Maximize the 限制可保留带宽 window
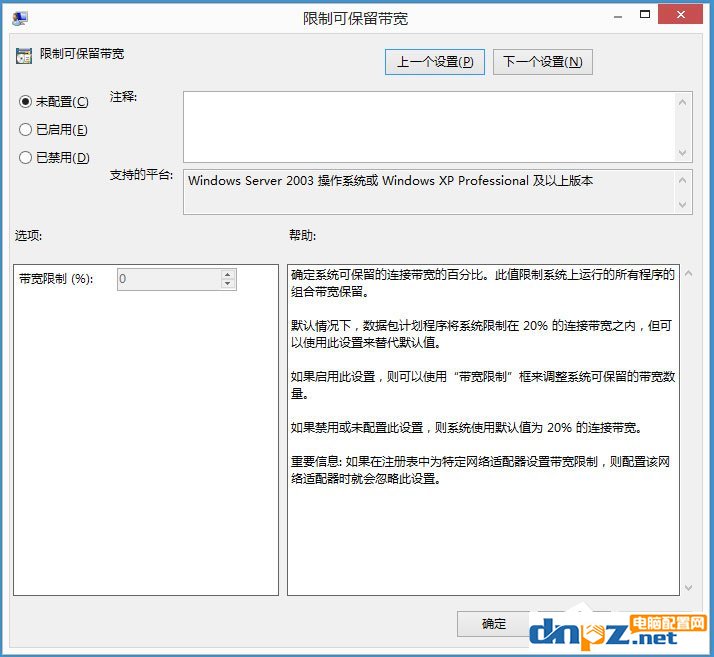The width and height of the screenshot is (714, 657). point(645,15)
